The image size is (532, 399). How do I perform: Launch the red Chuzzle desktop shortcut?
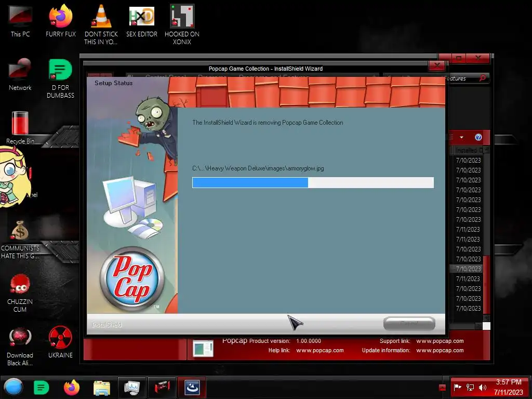[x=20, y=293]
